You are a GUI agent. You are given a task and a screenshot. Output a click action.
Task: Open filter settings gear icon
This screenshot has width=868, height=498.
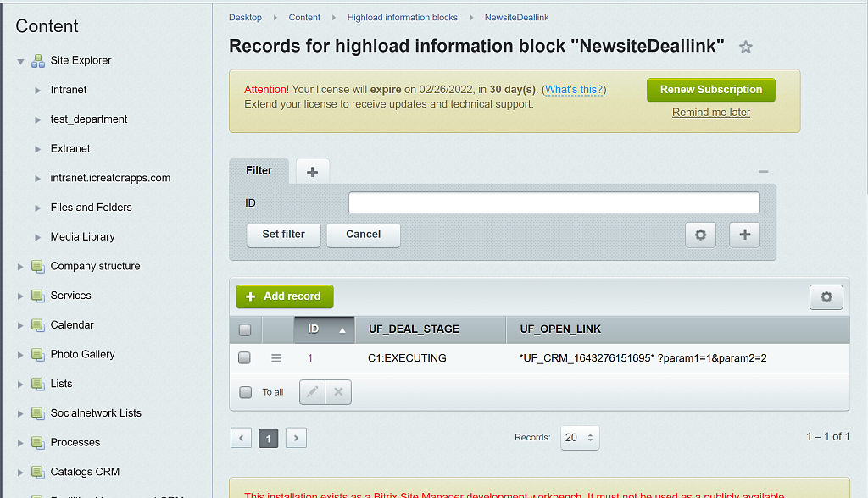pos(700,235)
